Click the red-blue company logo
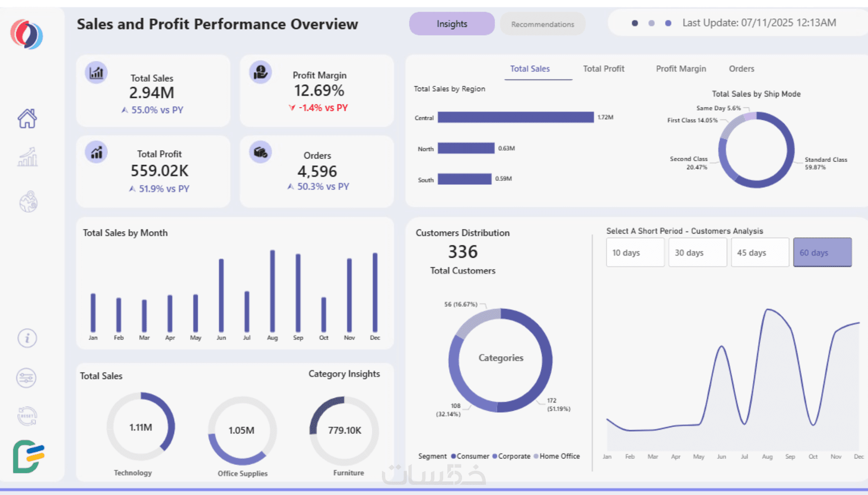The height and width of the screenshot is (495, 868). [x=27, y=34]
